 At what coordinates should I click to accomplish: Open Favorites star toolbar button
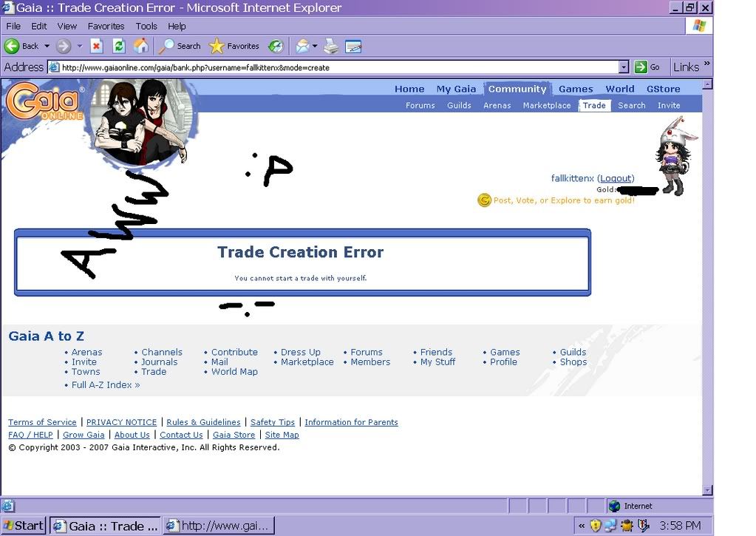click(x=234, y=47)
